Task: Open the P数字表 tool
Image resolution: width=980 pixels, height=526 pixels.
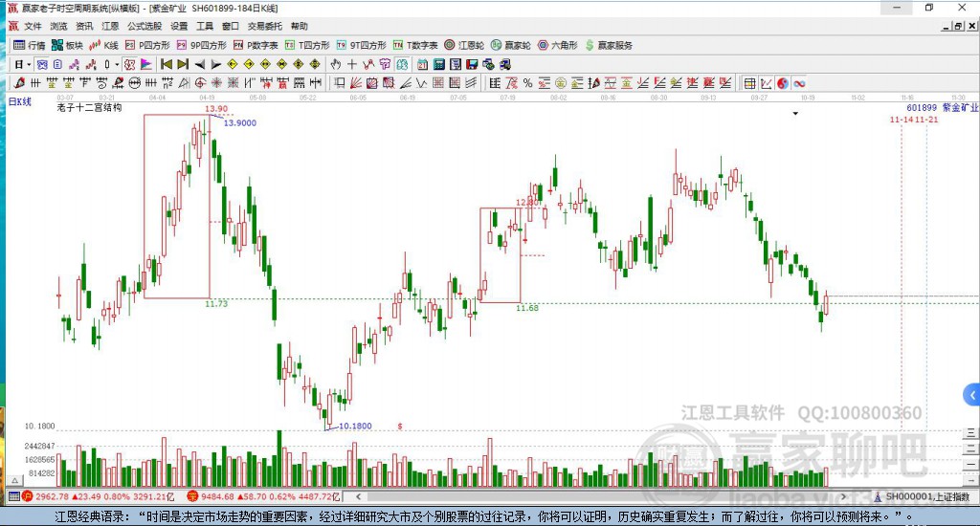Action: pyautogui.click(x=256, y=45)
